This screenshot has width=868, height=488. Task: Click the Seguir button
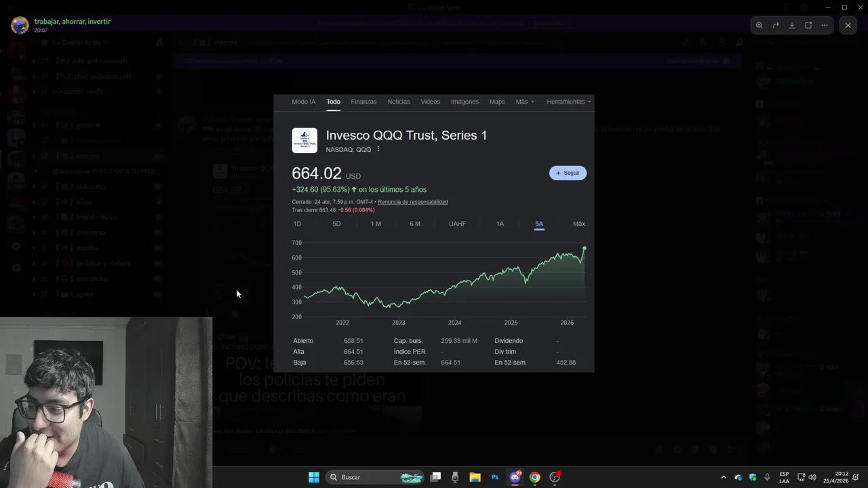(568, 173)
